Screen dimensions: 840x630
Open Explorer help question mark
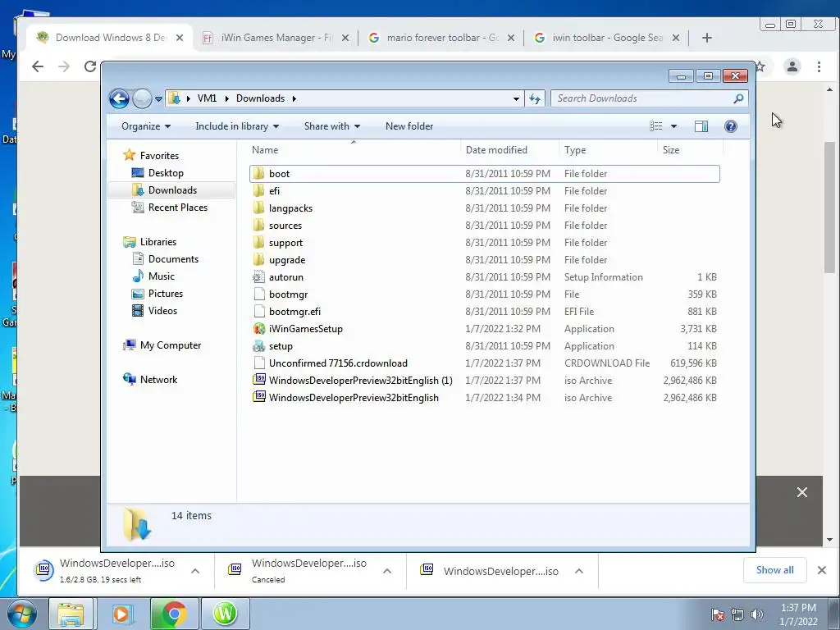click(x=730, y=126)
